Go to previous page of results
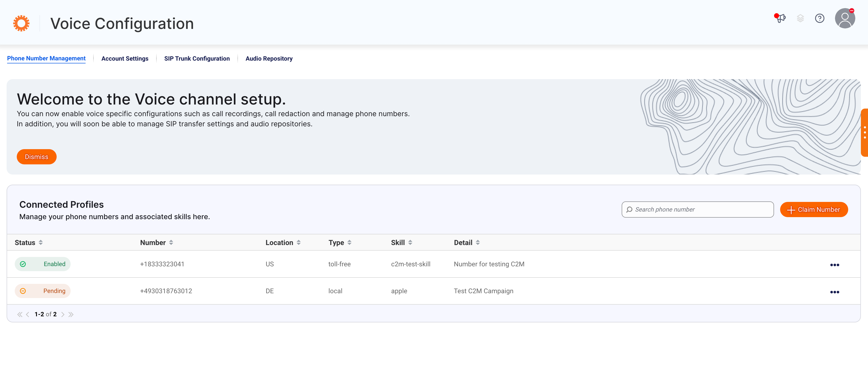 click(x=28, y=314)
